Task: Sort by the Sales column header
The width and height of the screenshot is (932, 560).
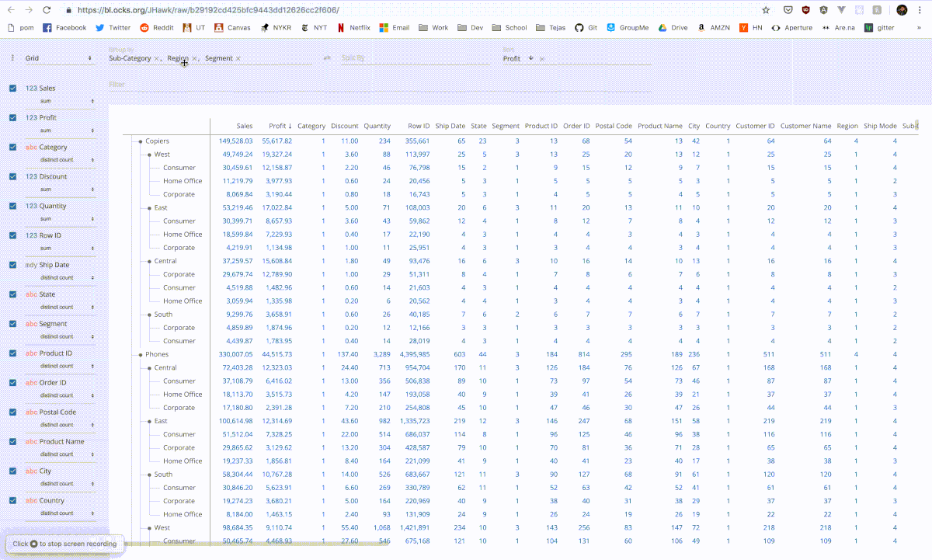Action: click(x=244, y=126)
